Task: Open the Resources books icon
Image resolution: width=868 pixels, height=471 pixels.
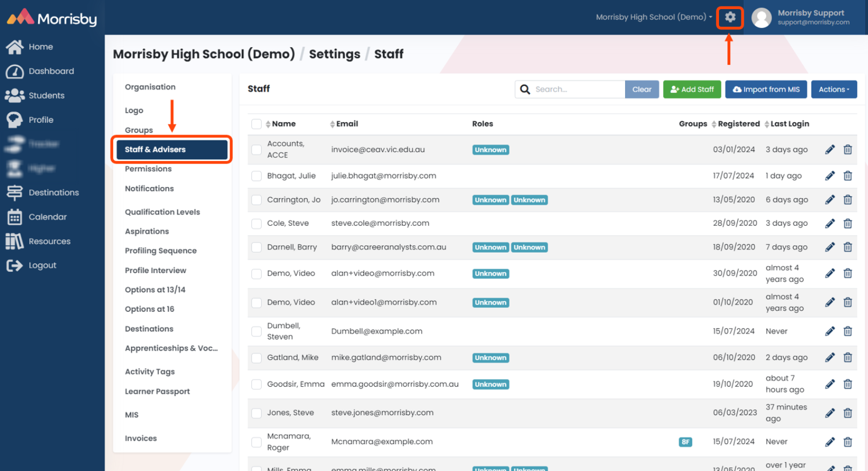Action: (x=14, y=241)
